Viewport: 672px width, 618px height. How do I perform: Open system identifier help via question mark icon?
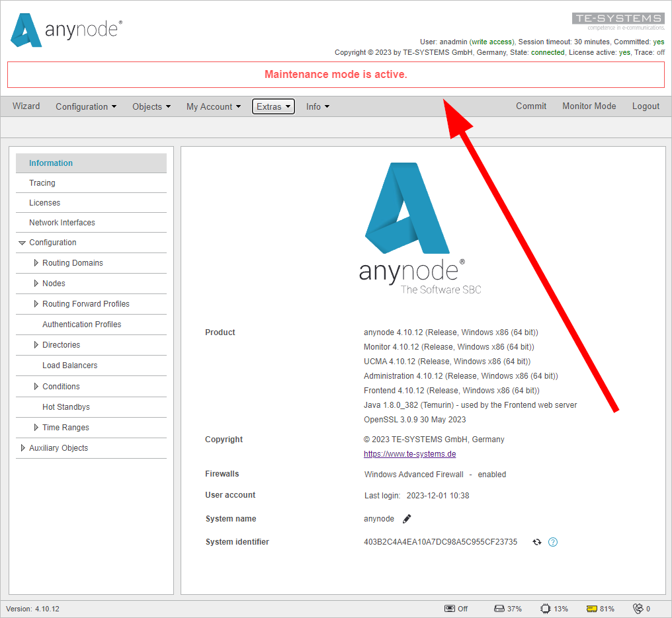(x=553, y=541)
